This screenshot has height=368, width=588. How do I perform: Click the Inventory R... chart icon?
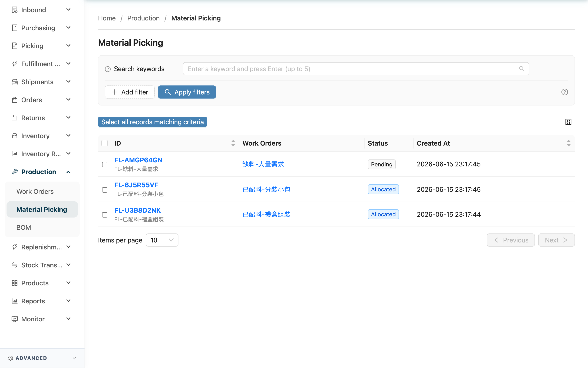tap(14, 154)
